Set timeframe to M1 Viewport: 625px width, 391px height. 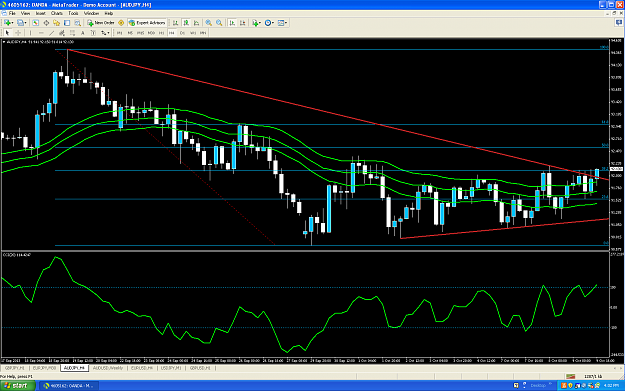[119, 33]
